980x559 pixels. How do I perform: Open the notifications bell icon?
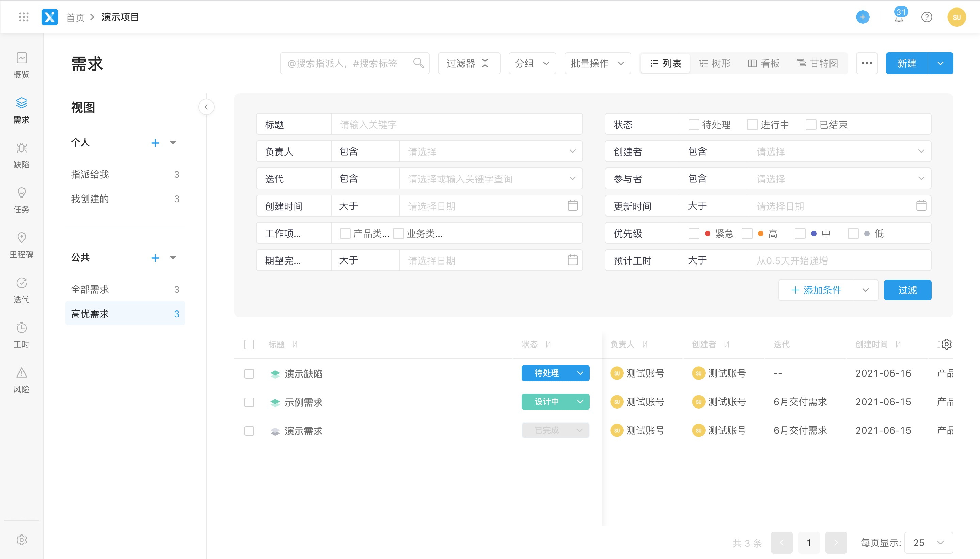[899, 18]
